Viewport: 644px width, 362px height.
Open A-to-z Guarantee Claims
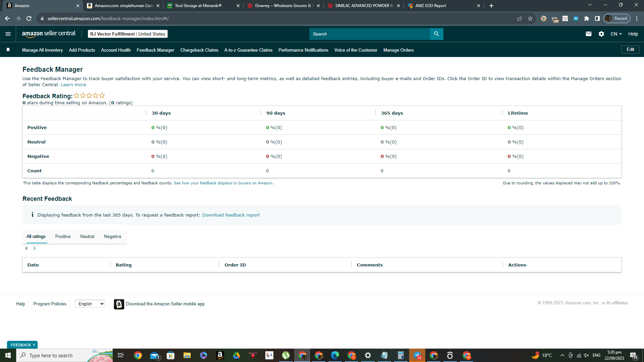(248, 50)
